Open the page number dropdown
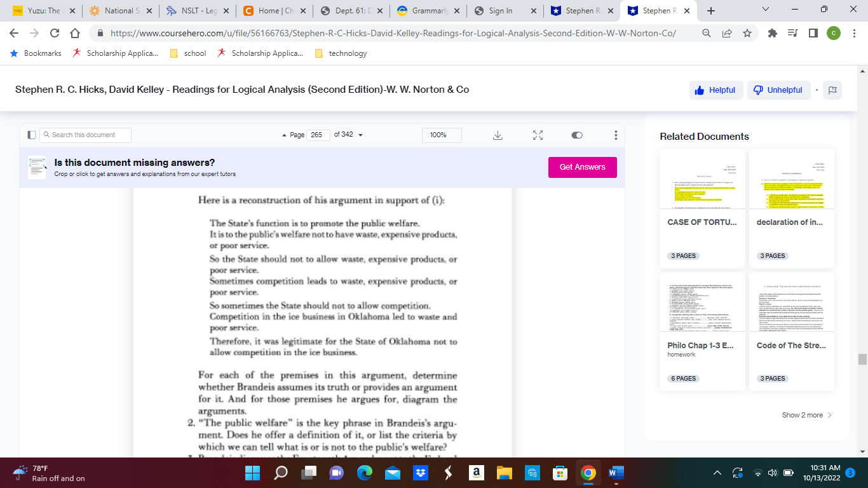Viewport: 868px width, 488px height. [360, 135]
